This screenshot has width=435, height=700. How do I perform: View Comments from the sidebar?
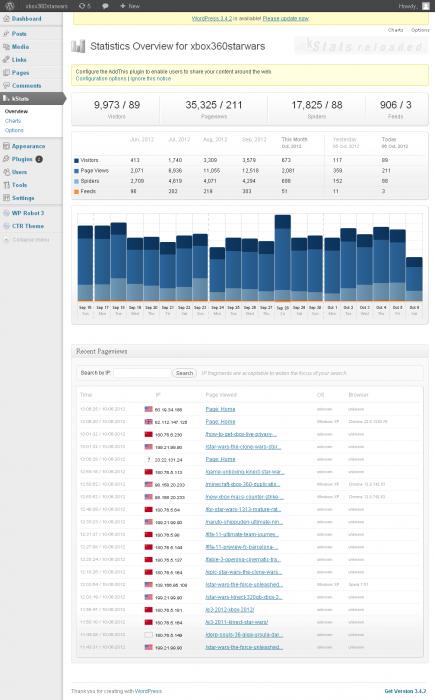(x=26, y=85)
